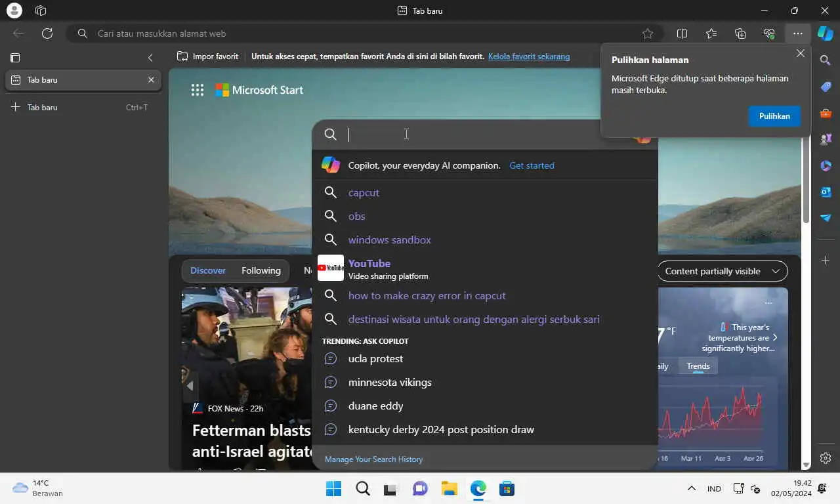Ask Copilot about minnesota vikings
Screen dimensions: 840x504
[x=484, y=382]
